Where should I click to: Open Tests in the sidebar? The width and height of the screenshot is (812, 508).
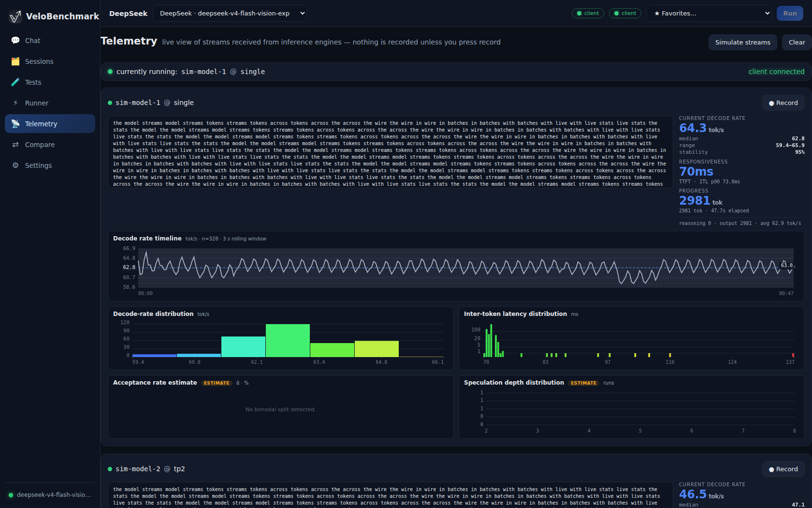(x=50, y=82)
